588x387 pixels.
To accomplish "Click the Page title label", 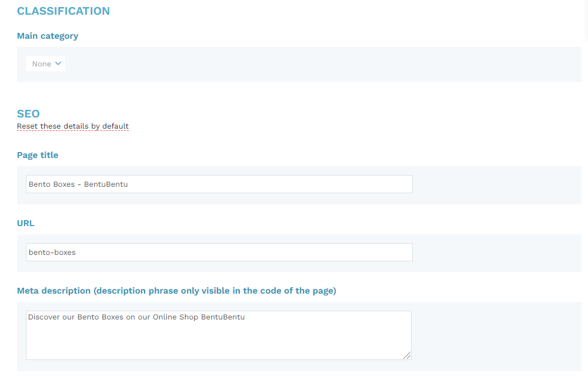I will tap(38, 155).
